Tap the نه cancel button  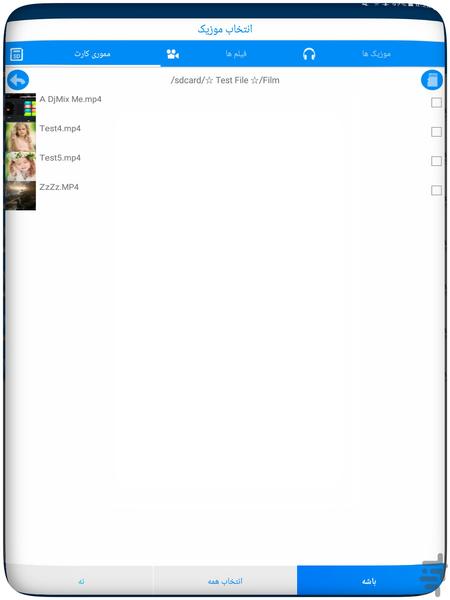[x=81, y=581]
